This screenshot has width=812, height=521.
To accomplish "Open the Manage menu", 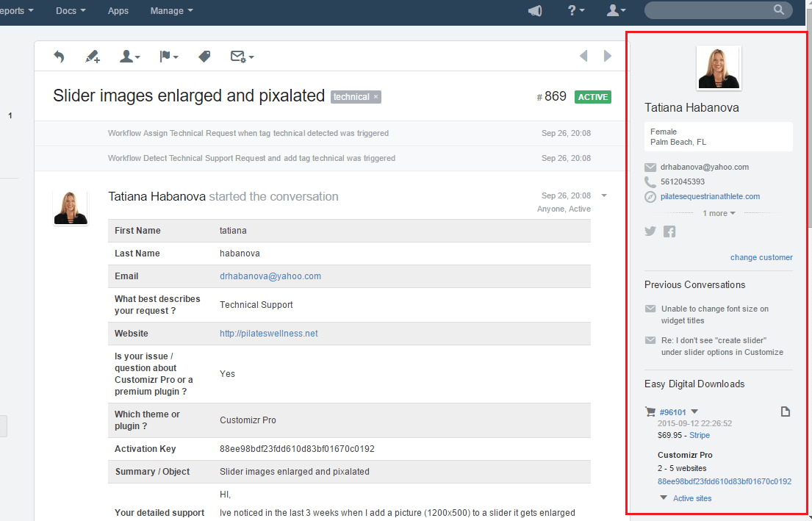I will pos(171,11).
